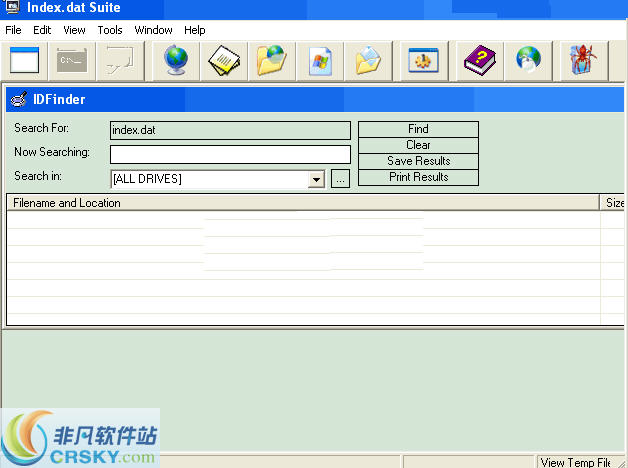Open the command prompt toolbar icon

72,60
